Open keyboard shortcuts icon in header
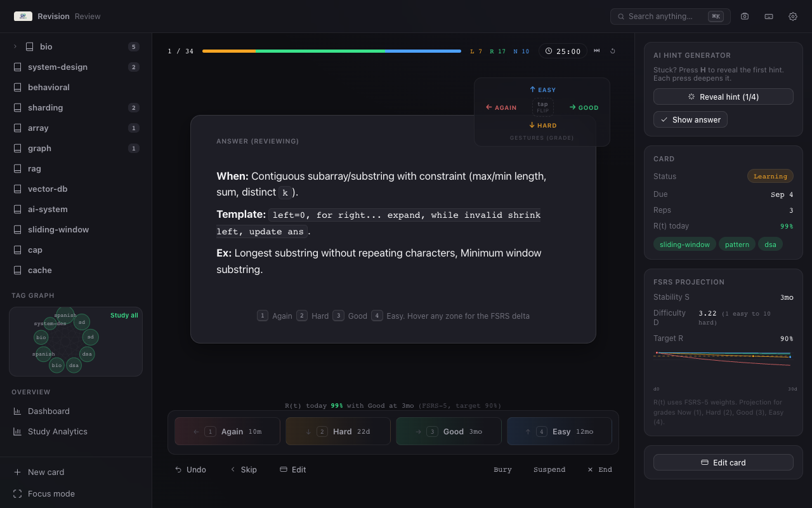Screen dimensions: 812x508 tap(769, 17)
